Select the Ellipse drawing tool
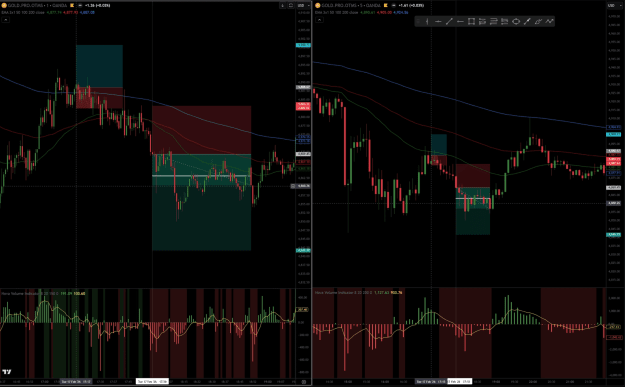Screen dimensions: 625x387 516,22
